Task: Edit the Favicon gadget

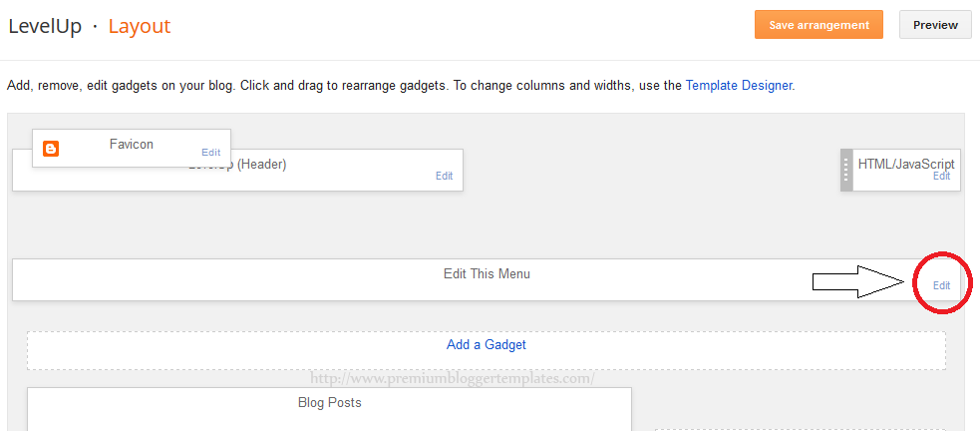Action: click(x=210, y=152)
